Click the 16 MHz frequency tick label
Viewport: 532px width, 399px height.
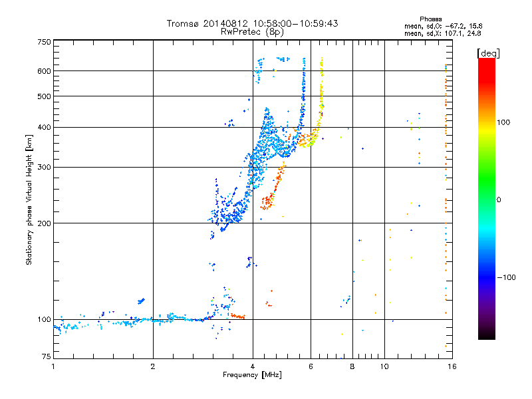click(452, 366)
